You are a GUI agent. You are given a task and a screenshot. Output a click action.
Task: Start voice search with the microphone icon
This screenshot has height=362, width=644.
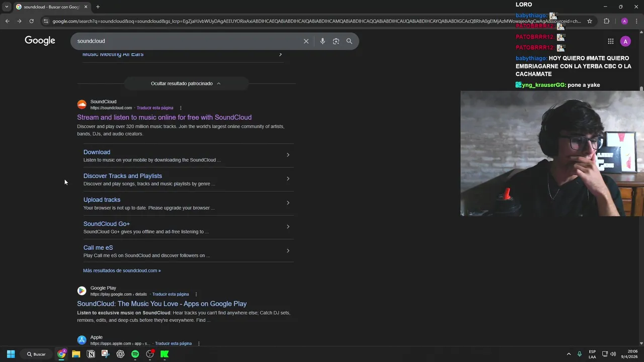coord(323,41)
